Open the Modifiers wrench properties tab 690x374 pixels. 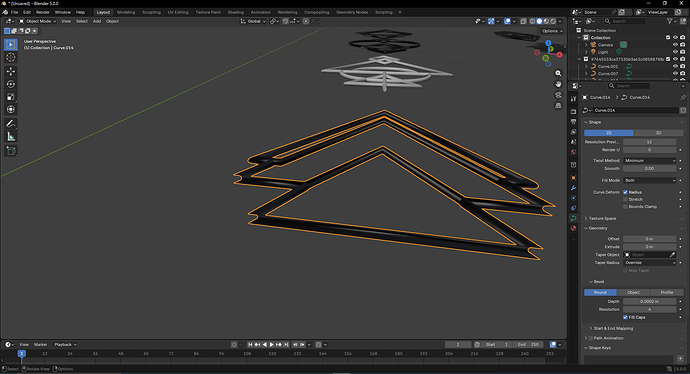(x=573, y=188)
